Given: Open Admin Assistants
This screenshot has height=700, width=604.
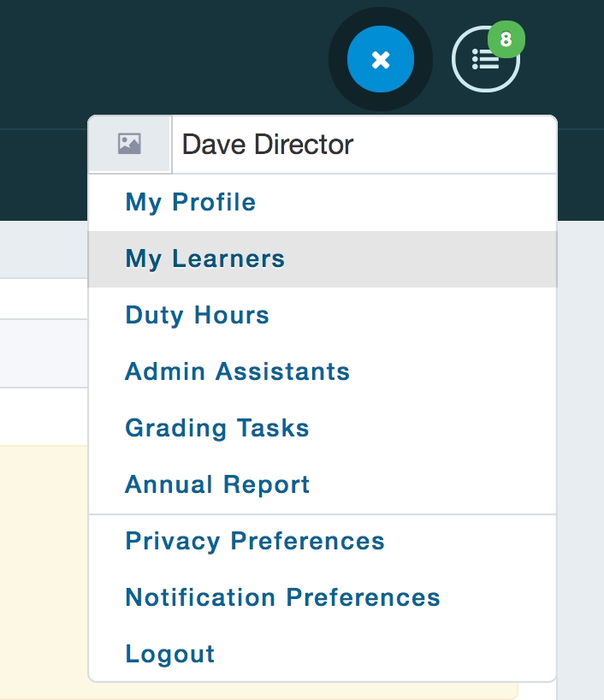Looking at the screenshot, I should click(237, 372).
